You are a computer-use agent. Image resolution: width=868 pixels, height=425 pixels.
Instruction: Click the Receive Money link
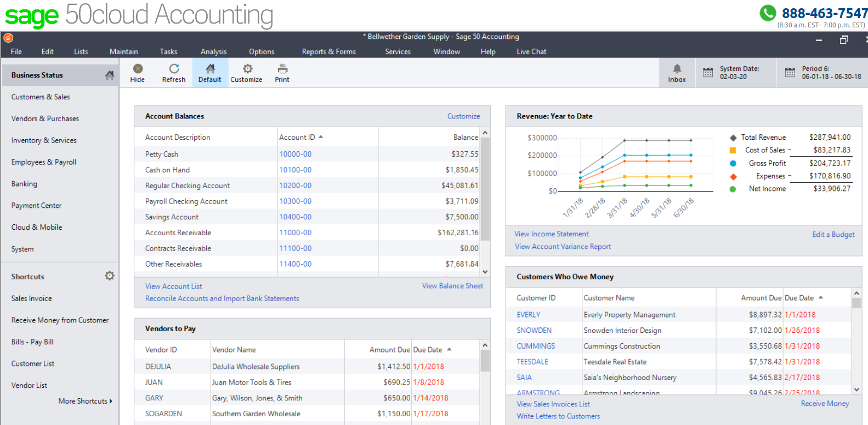pyautogui.click(x=825, y=404)
